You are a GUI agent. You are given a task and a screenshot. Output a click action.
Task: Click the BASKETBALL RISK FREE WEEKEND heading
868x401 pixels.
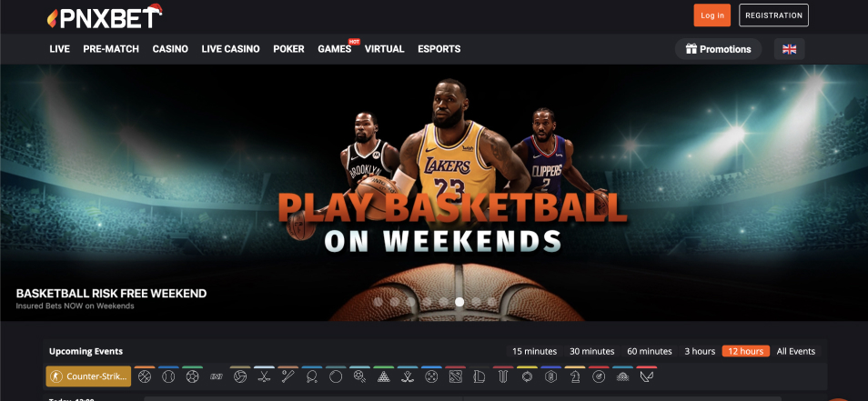click(x=111, y=294)
